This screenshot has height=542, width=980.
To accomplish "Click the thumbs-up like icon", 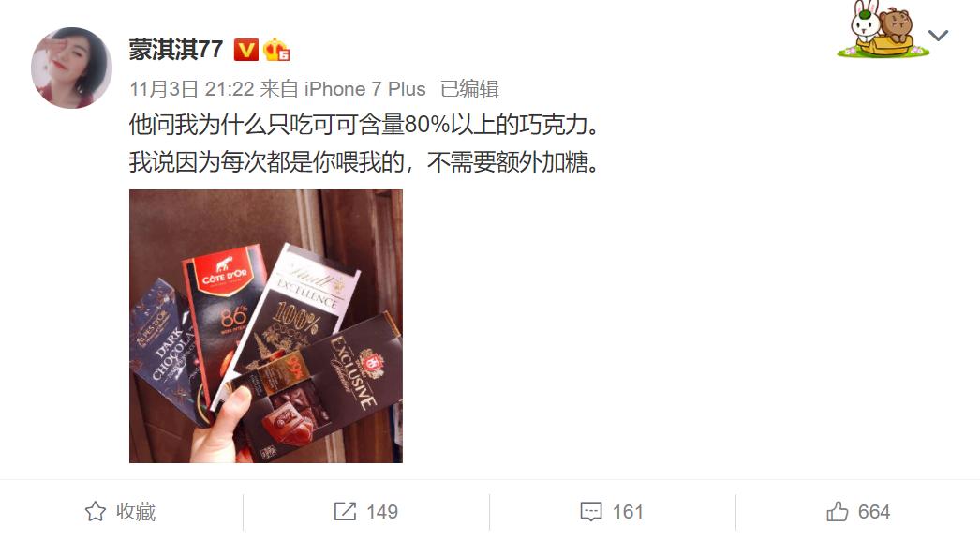I will [837, 511].
